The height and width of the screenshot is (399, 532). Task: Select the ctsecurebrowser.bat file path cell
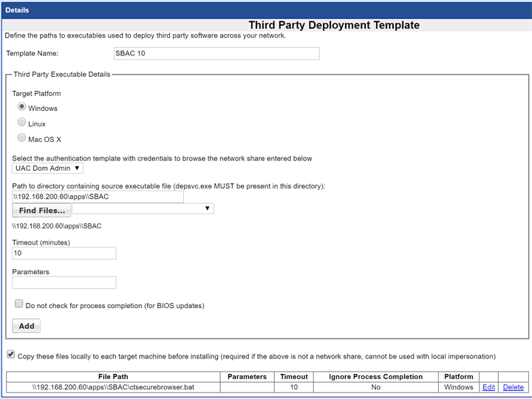coord(113,387)
